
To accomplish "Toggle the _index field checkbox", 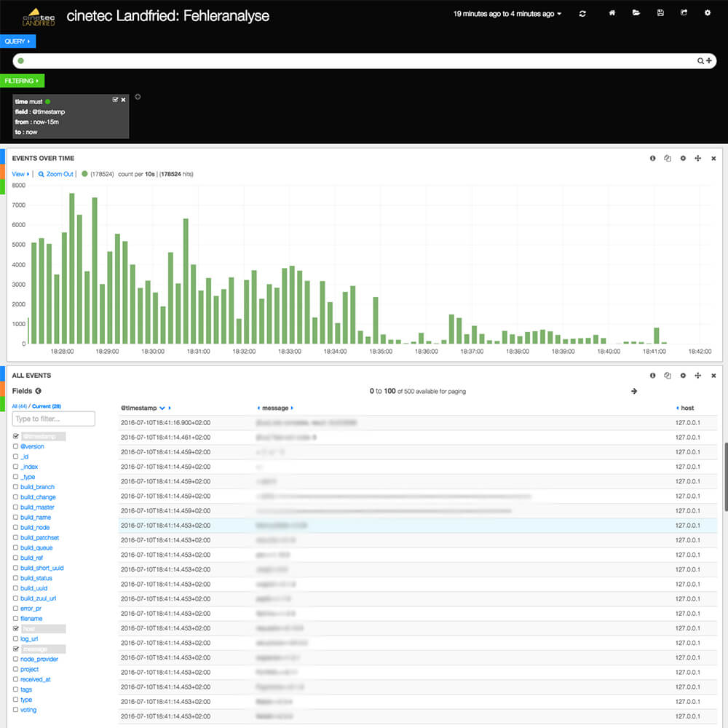I will [x=16, y=467].
